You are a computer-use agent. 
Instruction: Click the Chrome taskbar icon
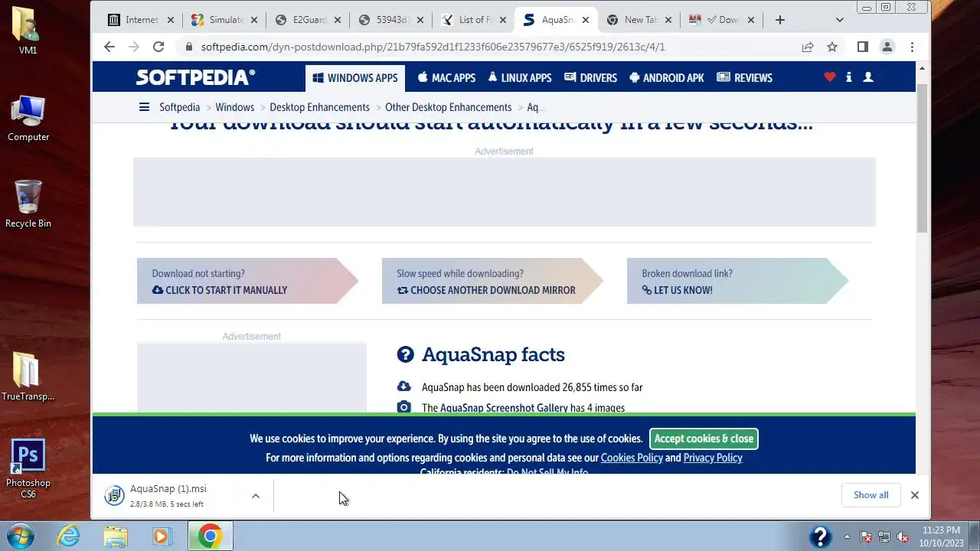210,536
